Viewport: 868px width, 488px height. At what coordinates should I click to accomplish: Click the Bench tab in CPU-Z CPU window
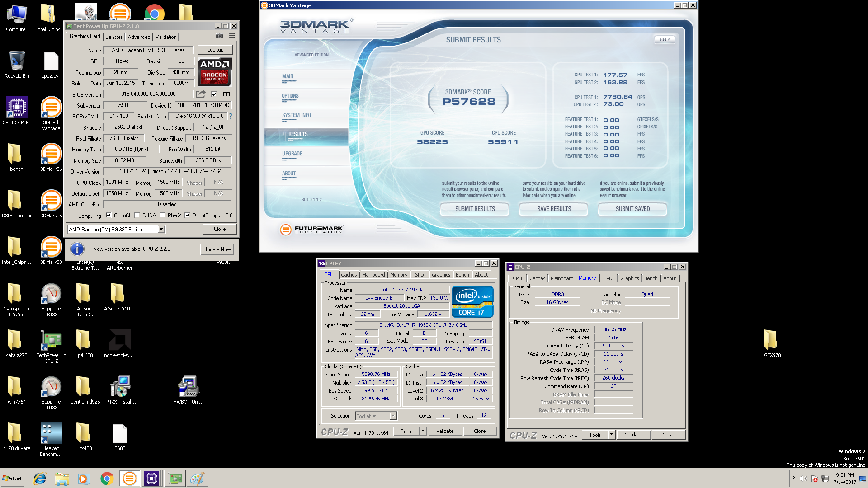tap(462, 275)
